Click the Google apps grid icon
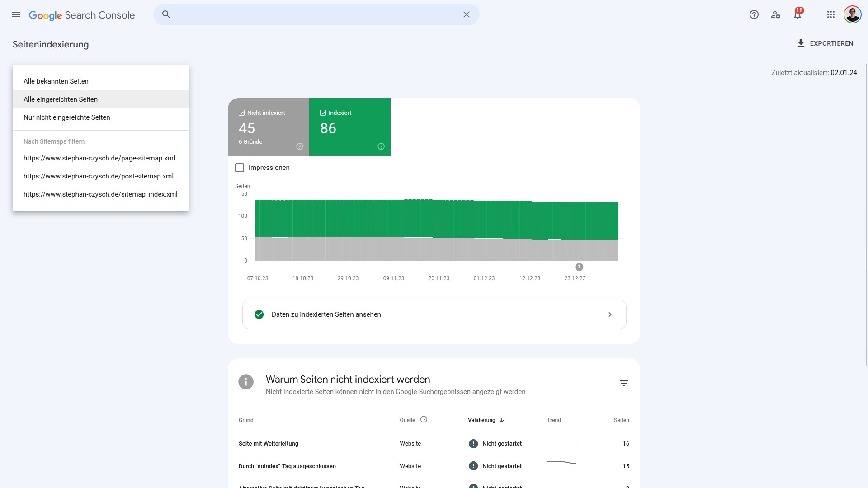Viewport: 868px width, 488px height. point(830,15)
